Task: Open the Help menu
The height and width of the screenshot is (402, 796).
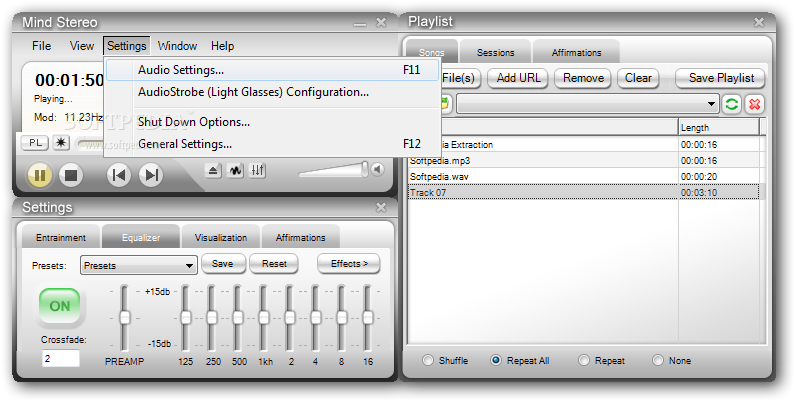Action: (x=222, y=46)
